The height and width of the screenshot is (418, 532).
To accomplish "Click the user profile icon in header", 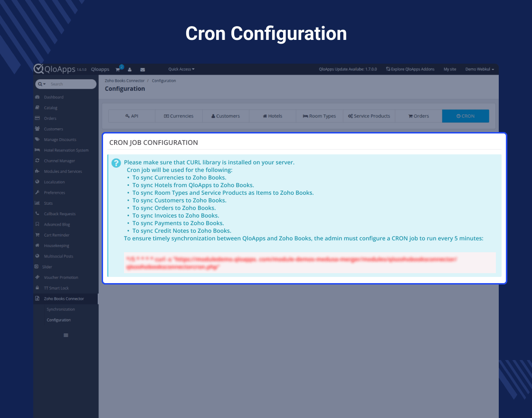I will pos(130,69).
